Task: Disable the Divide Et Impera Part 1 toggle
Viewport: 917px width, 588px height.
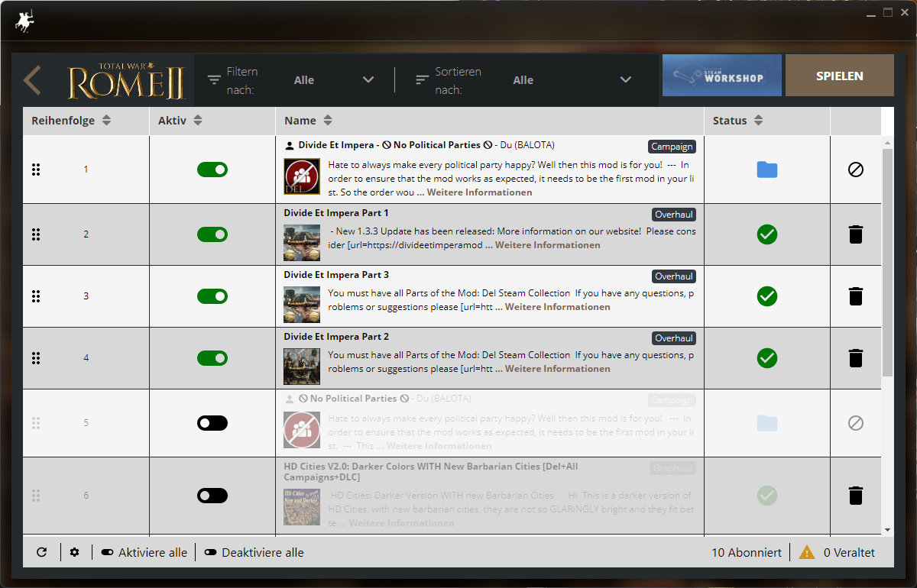Action: pos(212,234)
